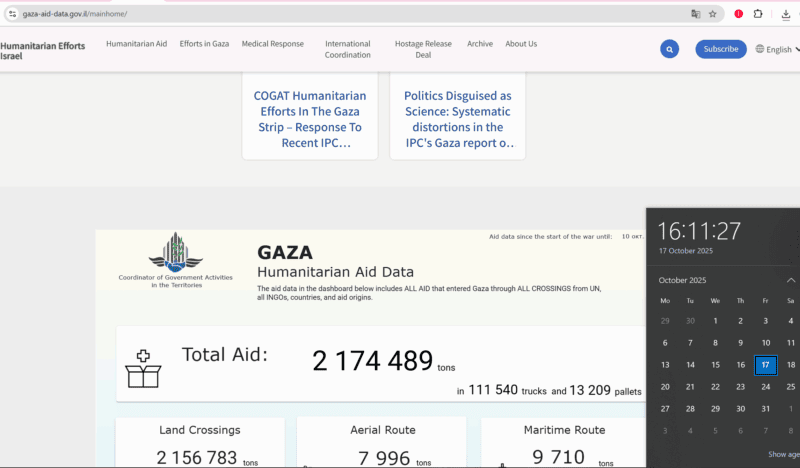Open the COGAT Humanitarian Efforts article link

coord(310,119)
